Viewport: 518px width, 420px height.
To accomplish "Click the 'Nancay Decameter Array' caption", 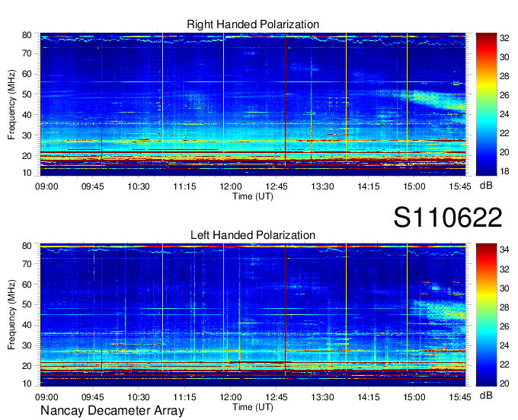I will pos(112,411).
